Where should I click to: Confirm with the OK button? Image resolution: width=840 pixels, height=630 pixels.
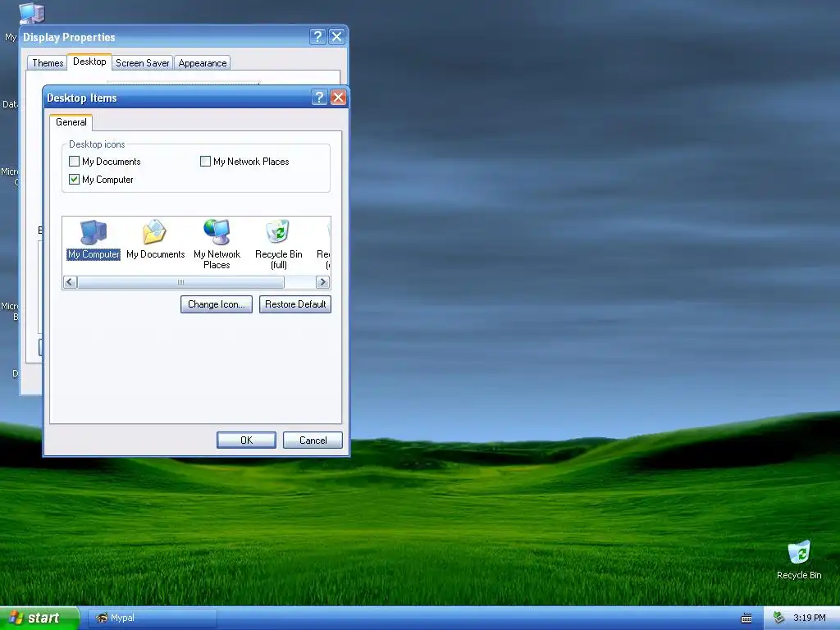[x=246, y=441]
